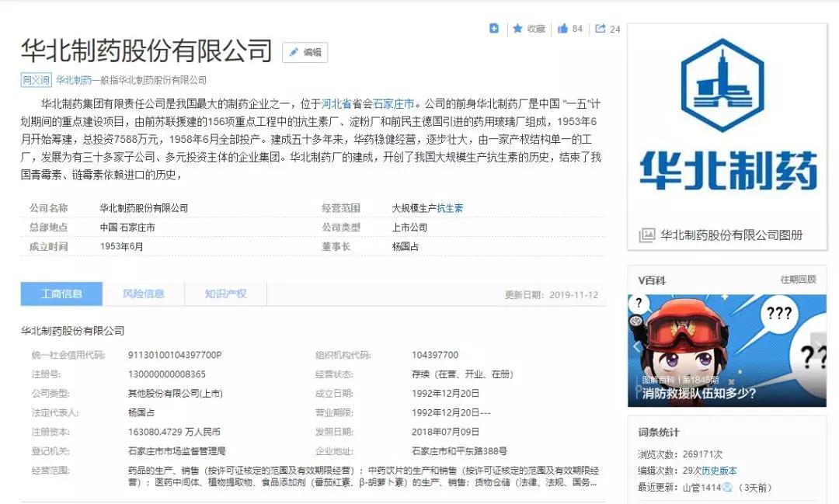Click the 登记机关 value 石家庄市市场监督管理局

pyautogui.click(x=176, y=451)
